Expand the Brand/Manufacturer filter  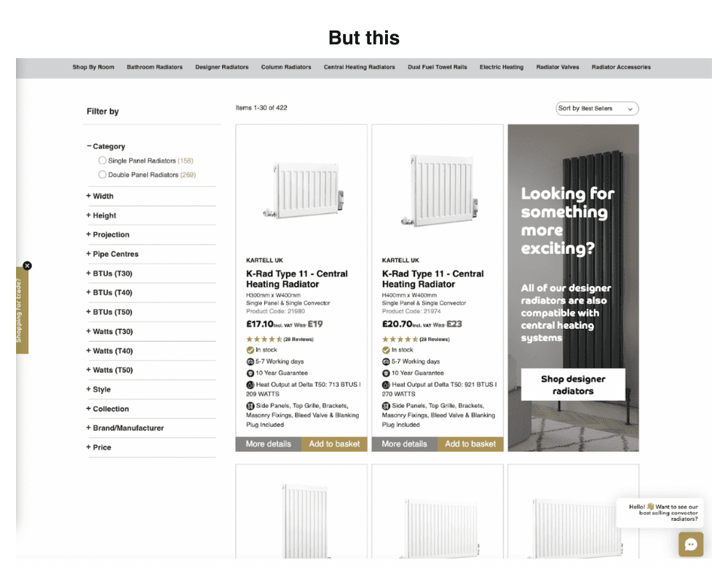(125, 428)
